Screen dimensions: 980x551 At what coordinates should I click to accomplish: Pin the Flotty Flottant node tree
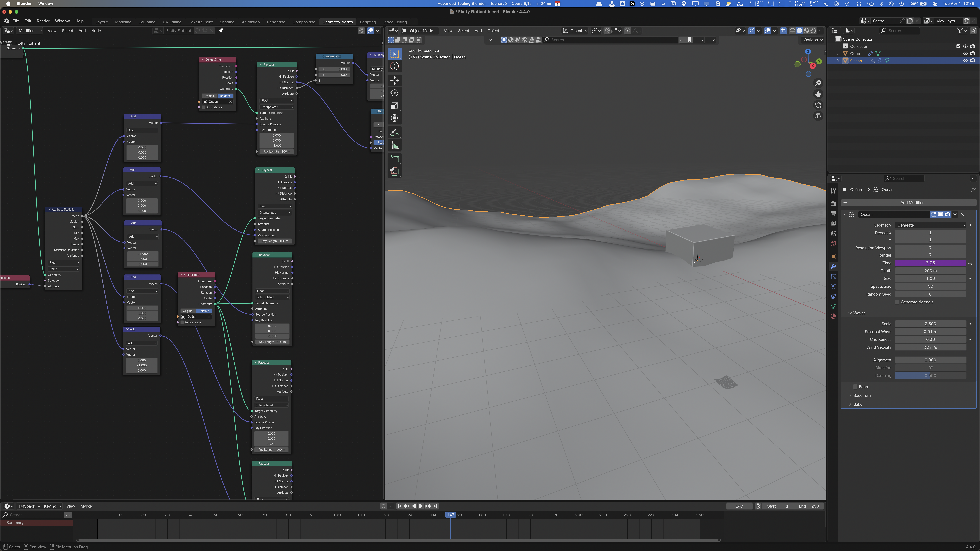click(221, 31)
